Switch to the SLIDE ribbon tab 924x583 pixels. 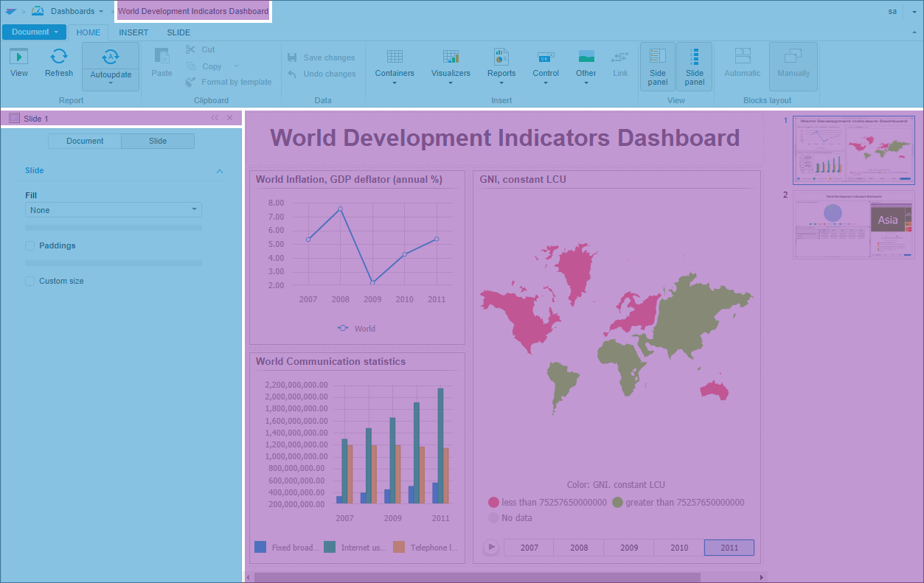[178, 32]
